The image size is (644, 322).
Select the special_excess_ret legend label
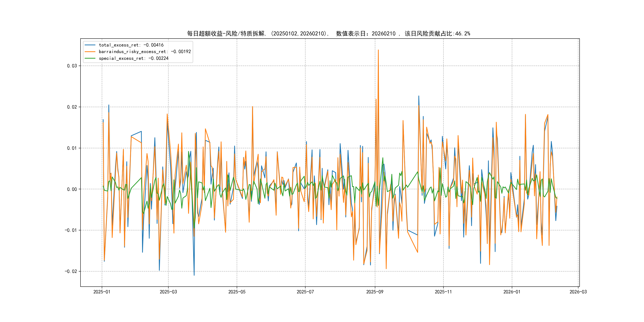click(x=134, y=58)
